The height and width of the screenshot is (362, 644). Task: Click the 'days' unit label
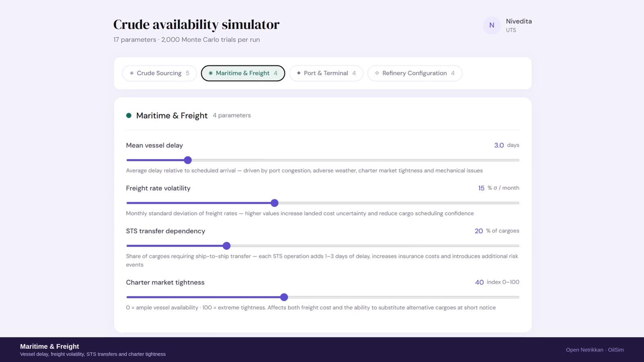(x=513, y=145)
